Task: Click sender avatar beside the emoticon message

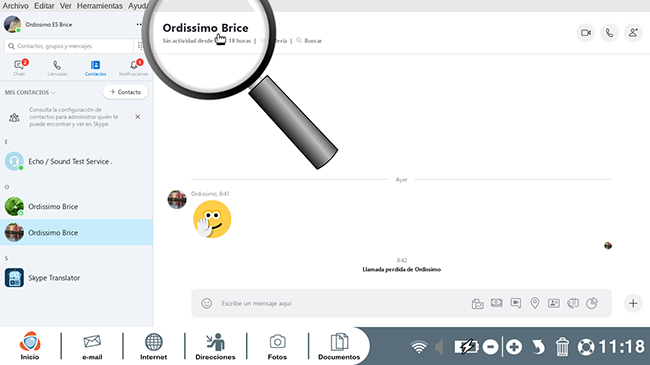Action: pyautogui.click(x=177, y=200)
